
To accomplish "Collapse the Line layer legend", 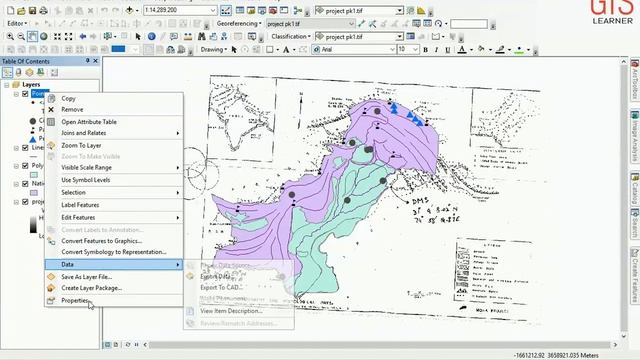I will 16,148.
